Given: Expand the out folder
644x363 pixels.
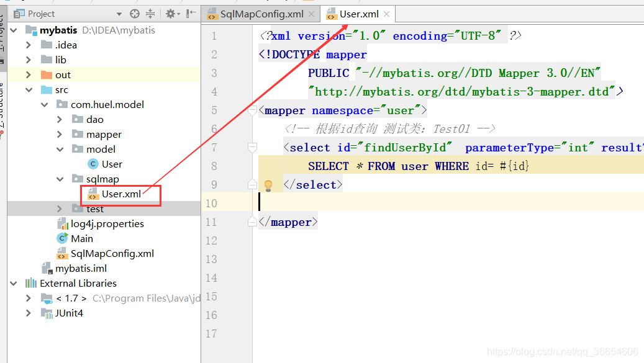Looking at the screenshot, I should (x=29, y=74).
